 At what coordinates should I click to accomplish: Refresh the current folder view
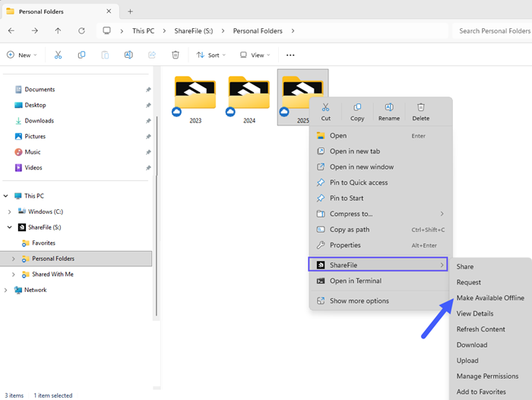[x=81, y=31]
